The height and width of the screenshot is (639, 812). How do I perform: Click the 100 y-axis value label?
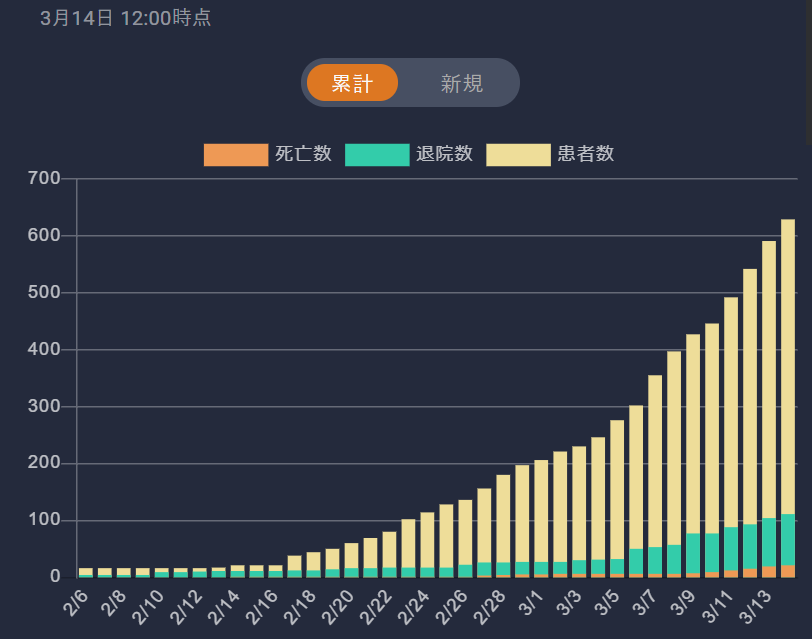pyautogui.click(x=44, y=520)
